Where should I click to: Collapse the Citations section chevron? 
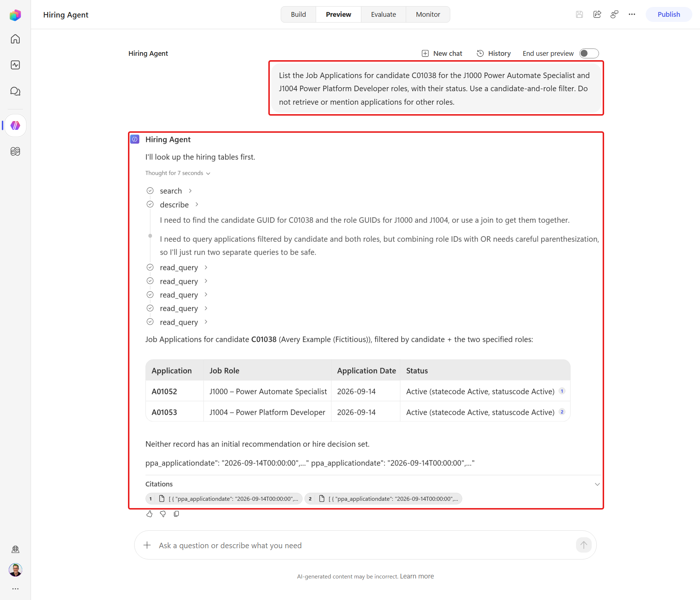pos(597,484)
